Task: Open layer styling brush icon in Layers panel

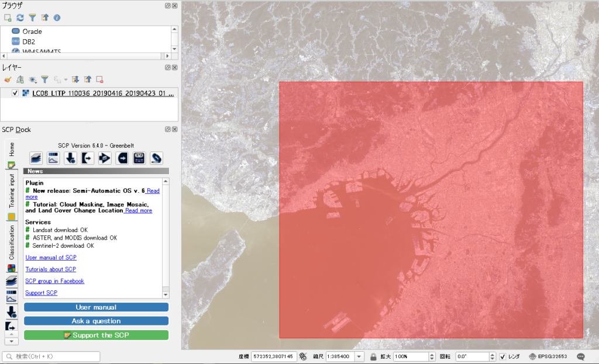Action: click(x=8, y=79)
